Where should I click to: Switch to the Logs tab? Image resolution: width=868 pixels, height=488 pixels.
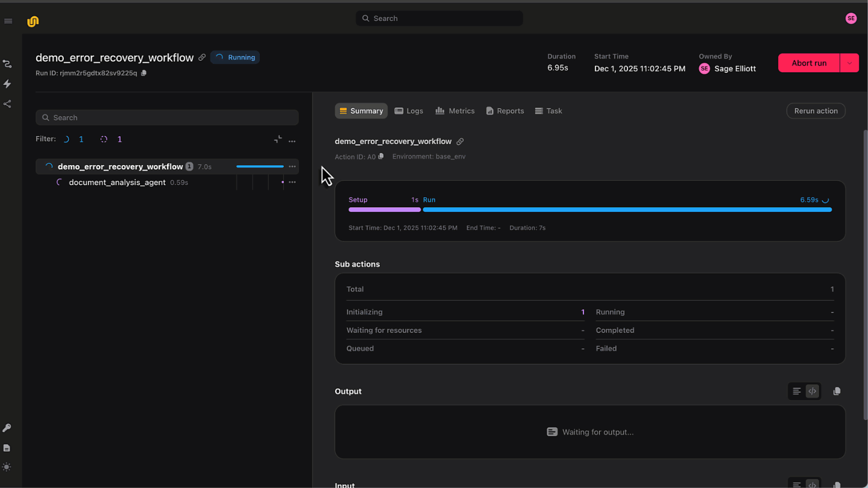pyautogui.click(x=409, y=111)
